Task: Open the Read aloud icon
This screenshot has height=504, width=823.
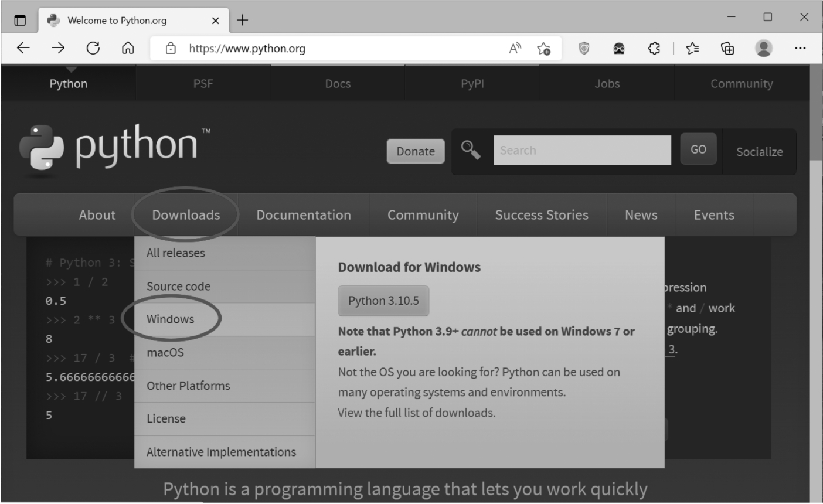Action: [x=515, y=49]
